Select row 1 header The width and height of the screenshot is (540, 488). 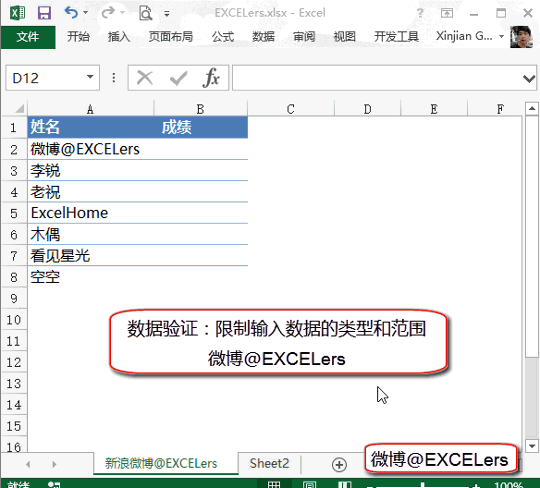point(14,128)
